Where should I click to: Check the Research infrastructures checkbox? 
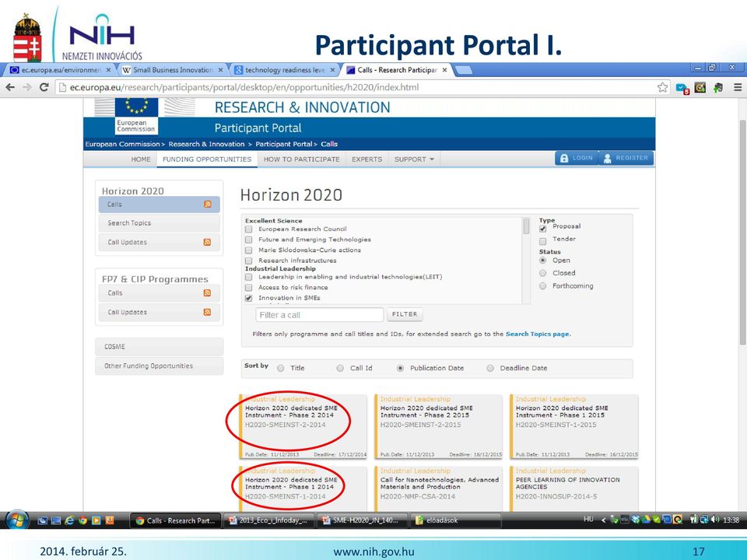click(249, 261)
